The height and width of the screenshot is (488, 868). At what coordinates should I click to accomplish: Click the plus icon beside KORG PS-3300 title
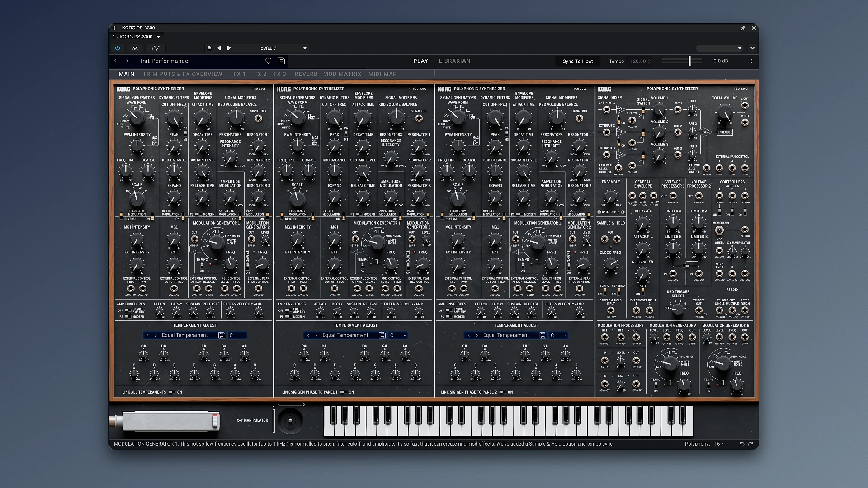pyautogui.click(x=114, y=28)
